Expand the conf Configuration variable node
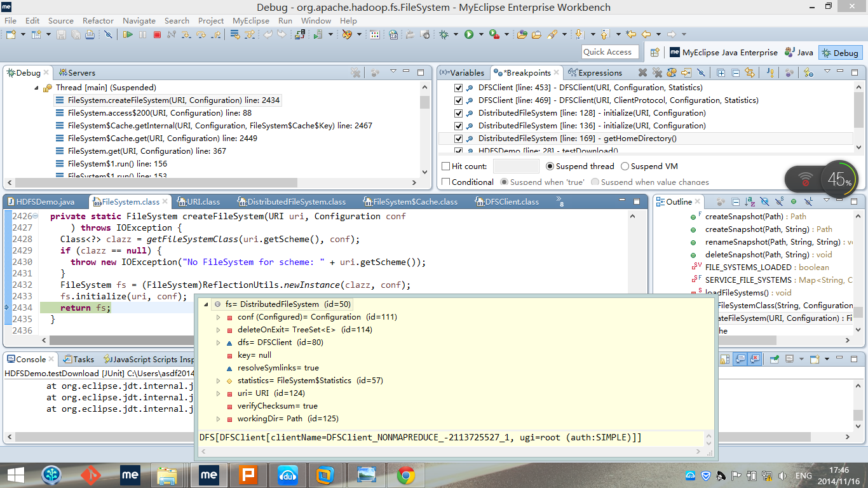The width and height of the screenshot is (868, 488). point(219,317)
